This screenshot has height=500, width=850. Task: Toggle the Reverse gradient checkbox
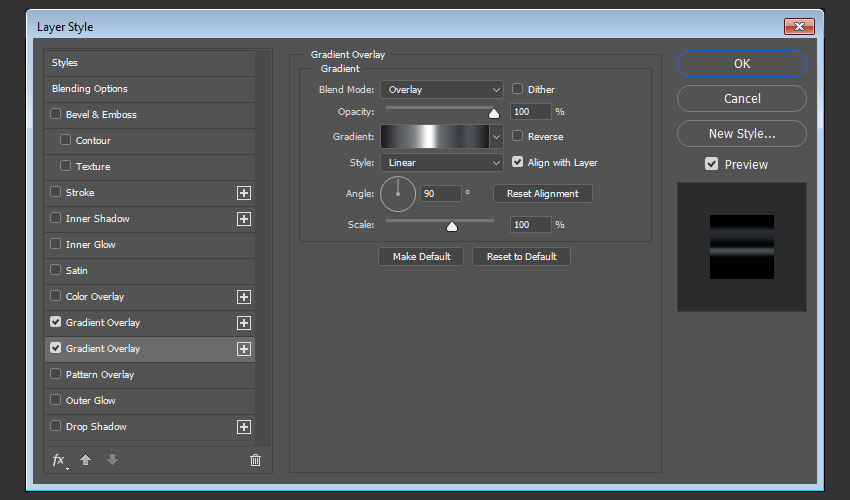coord(518,136)
